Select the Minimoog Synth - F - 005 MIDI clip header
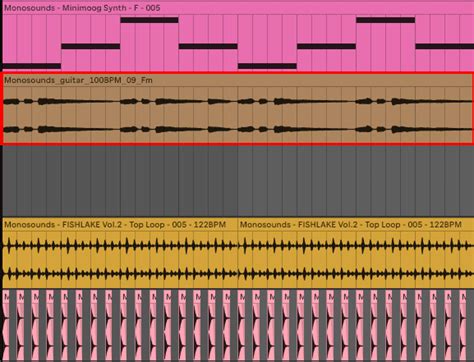Viewport: 474px width, 362px height. [238, 8]
